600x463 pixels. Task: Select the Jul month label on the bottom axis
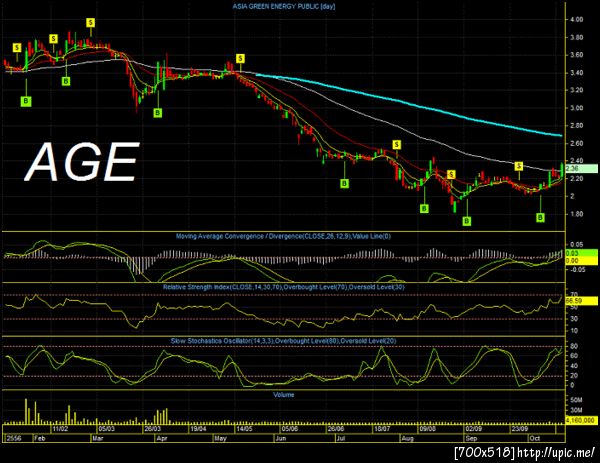(x=341, y=438)
